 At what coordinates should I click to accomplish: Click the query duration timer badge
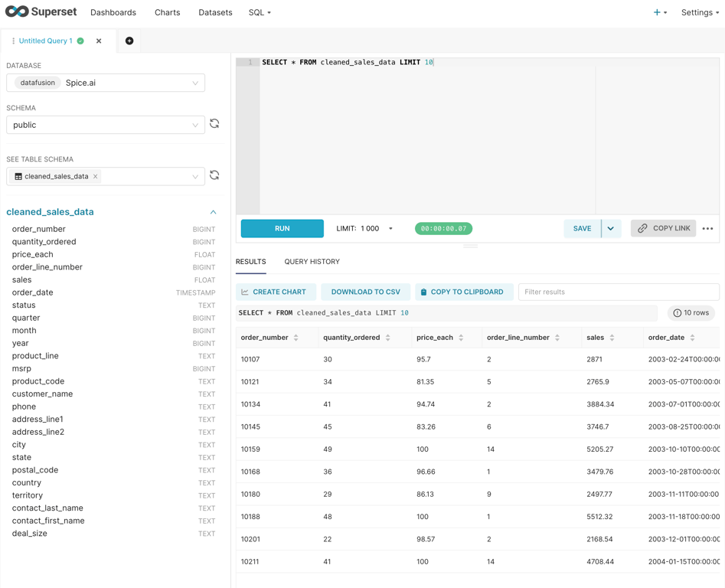pyautogui.click(x=443, y=228)
